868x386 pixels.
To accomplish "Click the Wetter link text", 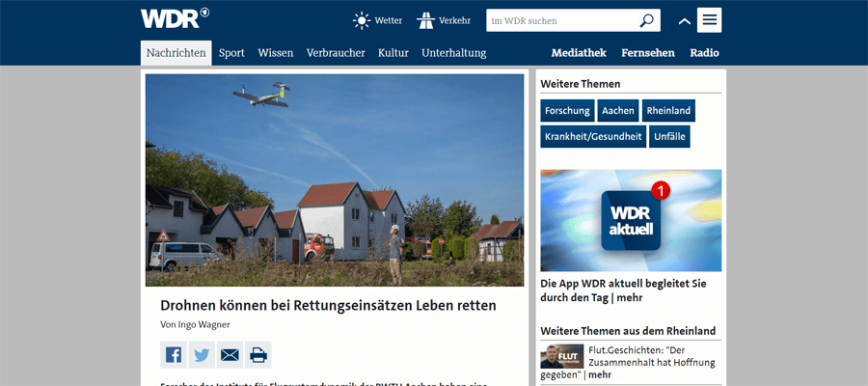I will (388, 21).
